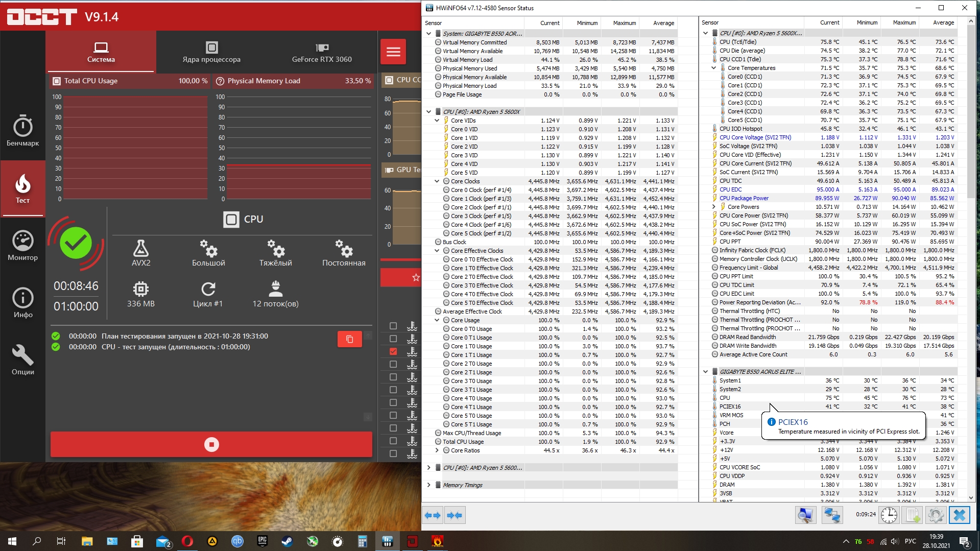Viewport: 980px width, 551px height.
Task: Open the Windows notification center
Action: pos(964,541)
